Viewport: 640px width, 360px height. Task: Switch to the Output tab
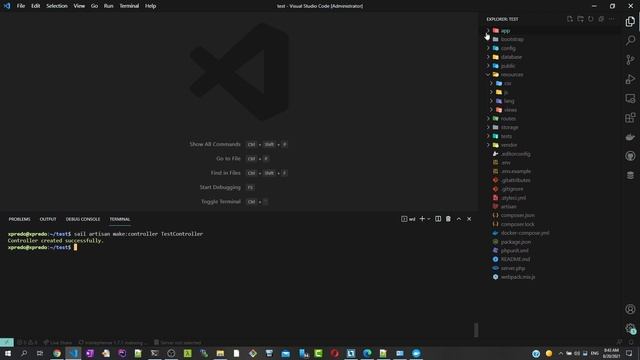[x=48, y=219]
